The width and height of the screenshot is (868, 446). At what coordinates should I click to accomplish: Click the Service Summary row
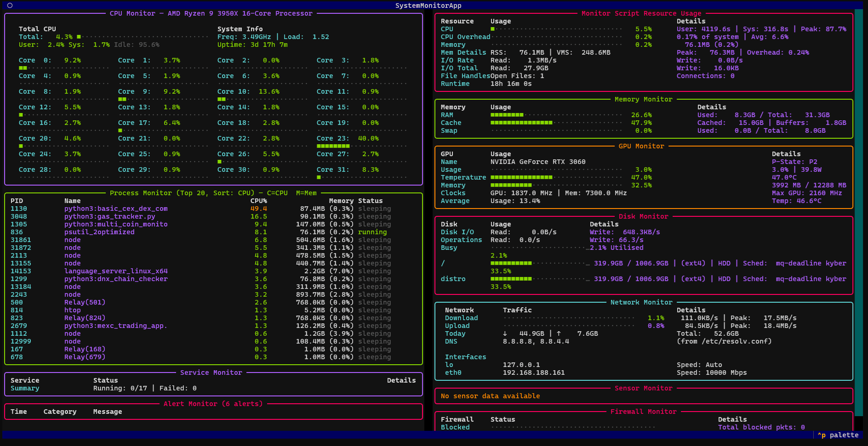tap(213, 388)
